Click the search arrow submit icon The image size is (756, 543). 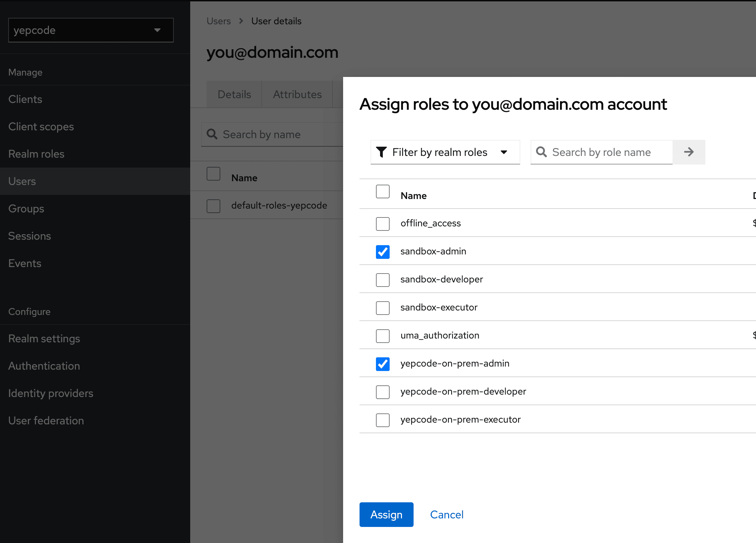click(x=689, y=152)
